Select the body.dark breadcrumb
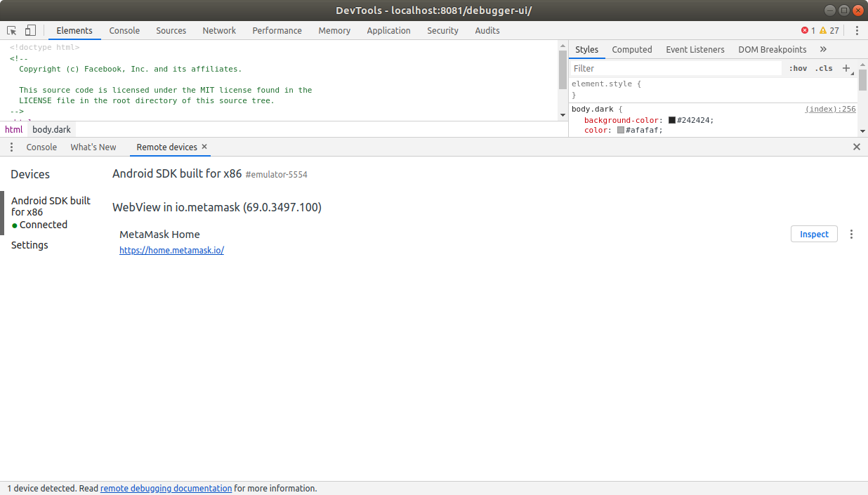Image resolution: width=868 pixels, height=495 pixels. pyautogui.click(x=52, y=129)
